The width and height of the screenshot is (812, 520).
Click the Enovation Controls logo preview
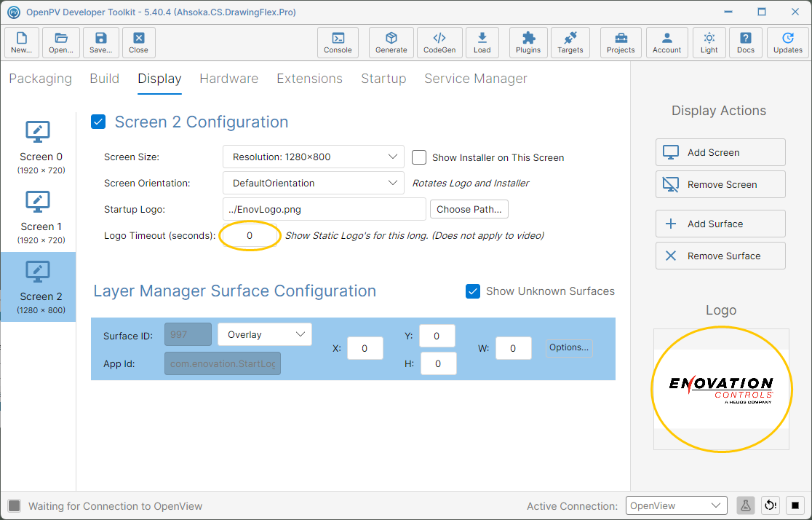[721, 390]
